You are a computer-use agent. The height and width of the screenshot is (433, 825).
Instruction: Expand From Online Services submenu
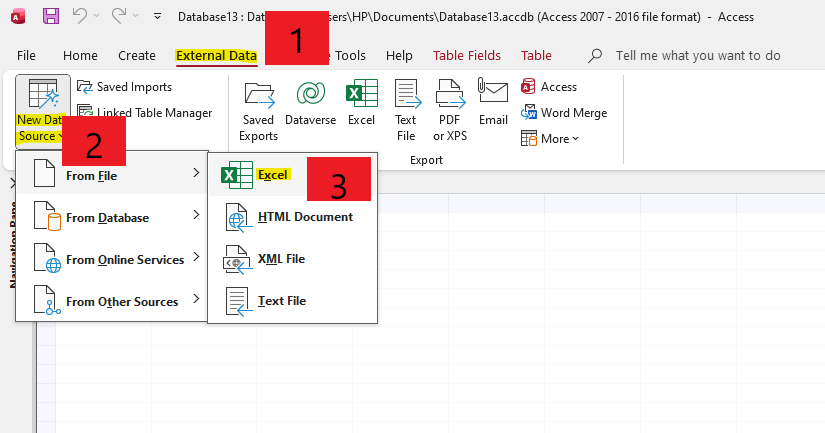click(124, 260)
